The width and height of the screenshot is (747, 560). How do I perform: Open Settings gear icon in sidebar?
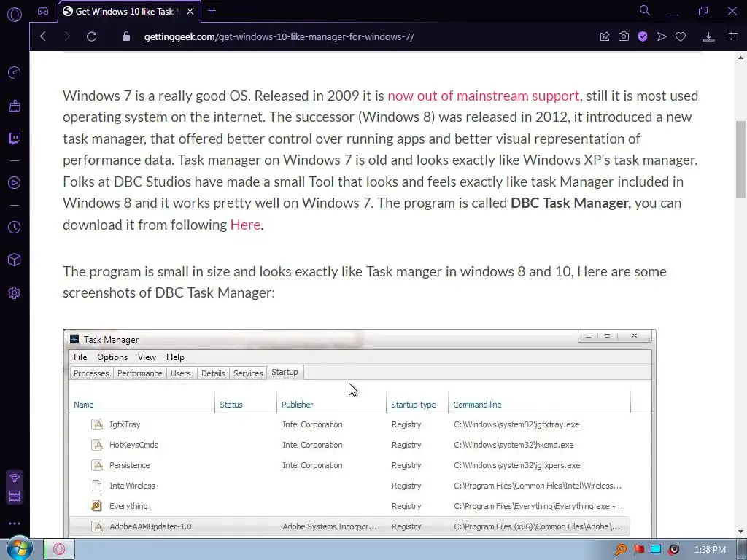coord(15,293)
